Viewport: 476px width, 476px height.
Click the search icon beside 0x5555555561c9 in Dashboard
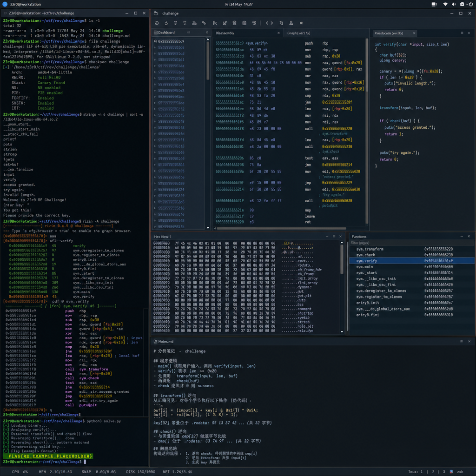[155, 41]
